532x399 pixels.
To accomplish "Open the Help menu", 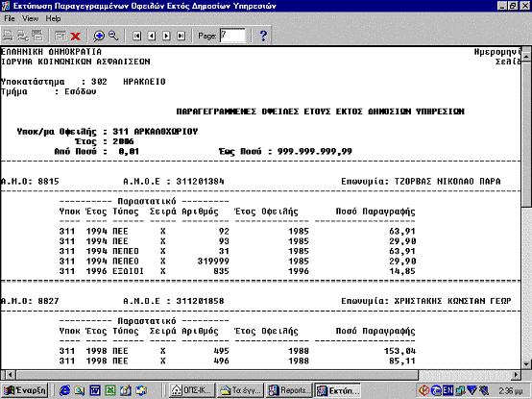I will (x=53, y=18).
